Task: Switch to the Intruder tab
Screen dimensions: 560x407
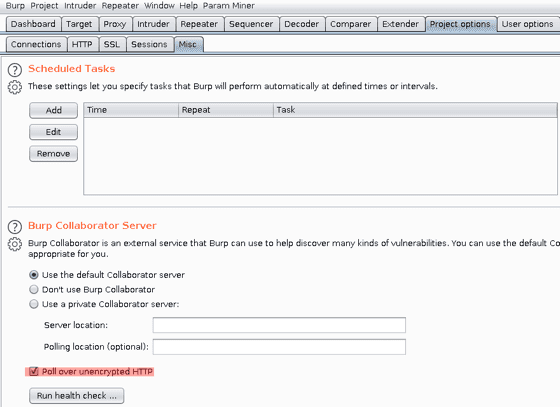Action: [153, 24]
